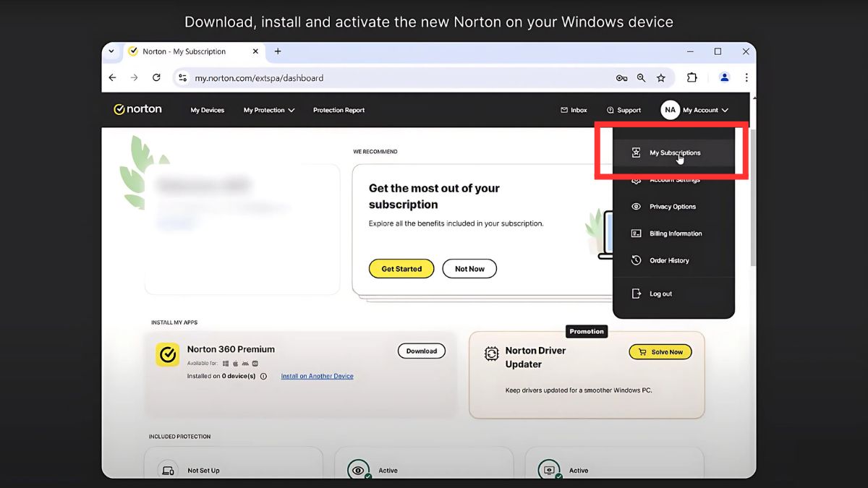Open the tab search chevron
Screen dimensions: 868x488
click(x=111, y=51)
